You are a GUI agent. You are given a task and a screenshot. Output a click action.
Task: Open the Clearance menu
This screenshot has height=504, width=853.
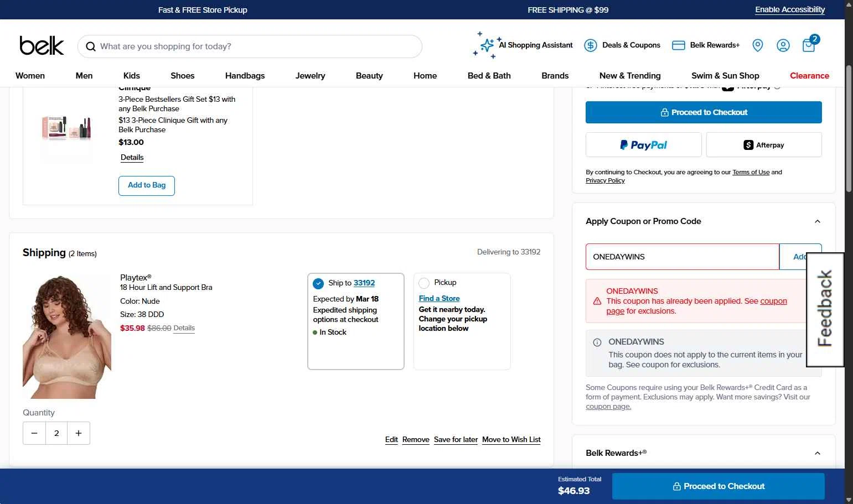pyautogui.click(x=809, y=76)
